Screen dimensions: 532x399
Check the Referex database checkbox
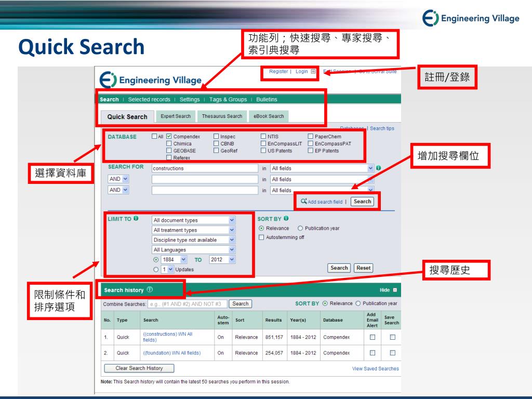pos(169,158)
